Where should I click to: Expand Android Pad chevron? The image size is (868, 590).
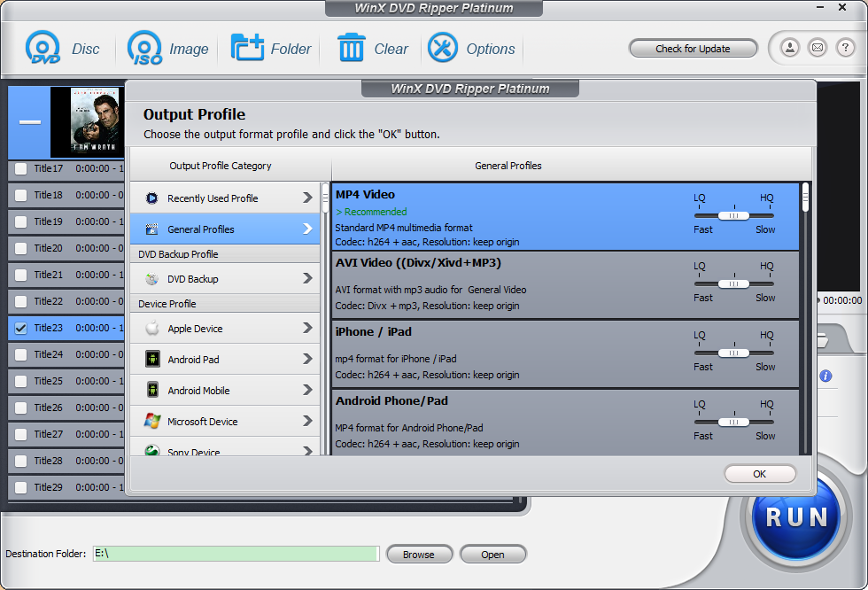(308, 359)
